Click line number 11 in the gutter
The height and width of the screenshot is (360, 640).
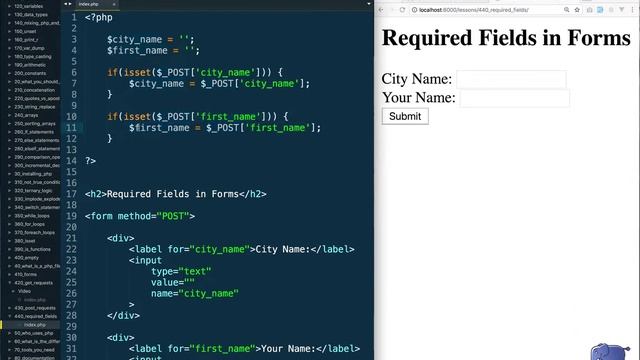coord(71,128)
